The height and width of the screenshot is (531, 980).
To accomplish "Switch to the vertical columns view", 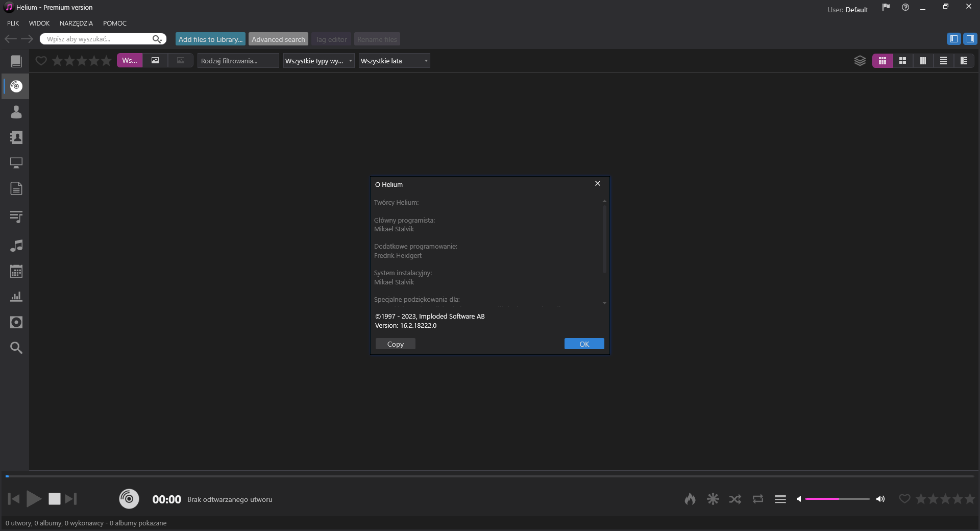I will point(923,61).
